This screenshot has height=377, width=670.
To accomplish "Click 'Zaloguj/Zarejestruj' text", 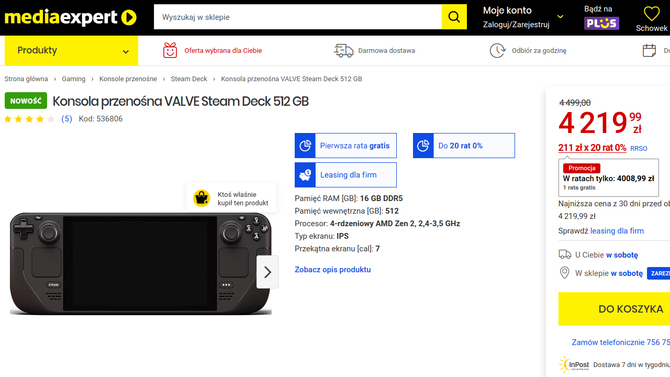I will (x=516, y=25).
